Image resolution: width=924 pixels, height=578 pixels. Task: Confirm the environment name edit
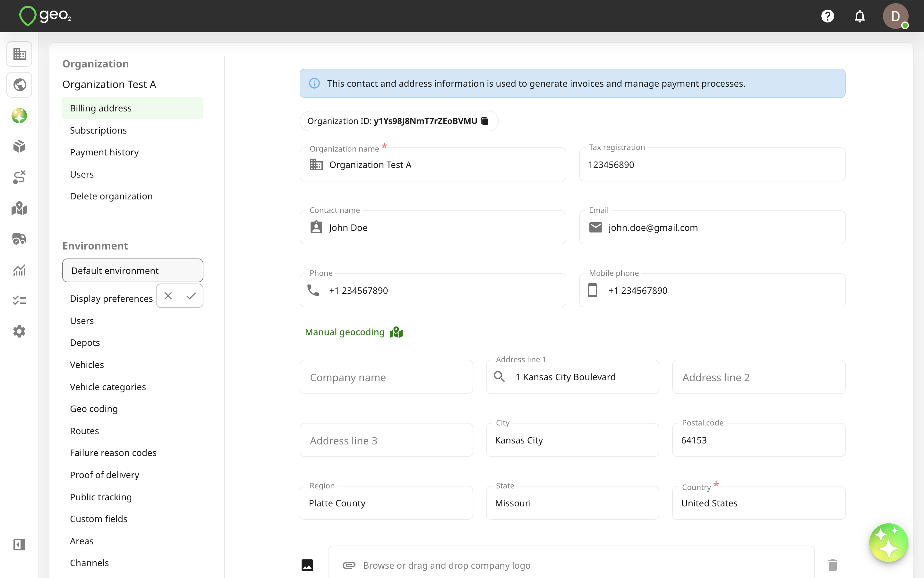click(x=191, y=295)
